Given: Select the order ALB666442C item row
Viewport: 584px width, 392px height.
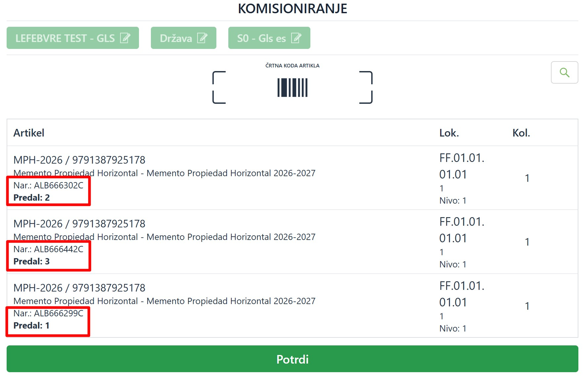Looking at the screenshot, I should click(x=292, y=242).
